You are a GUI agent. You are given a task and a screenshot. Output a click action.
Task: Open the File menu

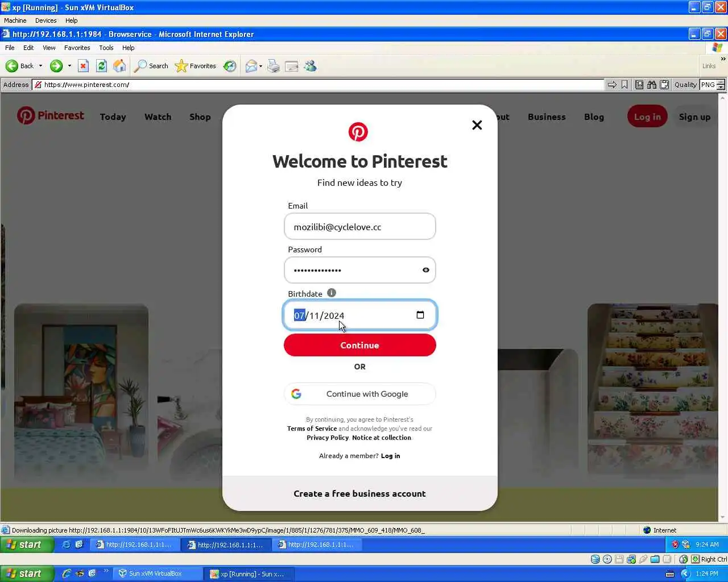(10, 48)
